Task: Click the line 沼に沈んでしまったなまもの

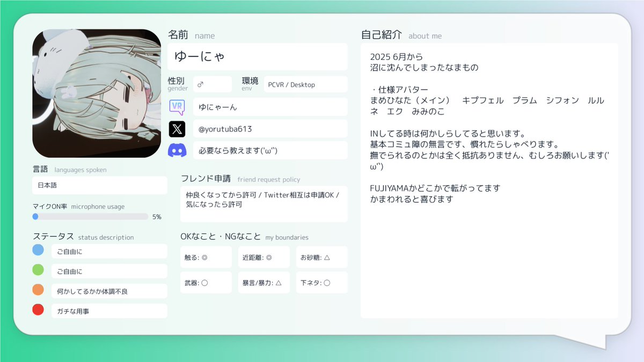Action: click(424, 68)
